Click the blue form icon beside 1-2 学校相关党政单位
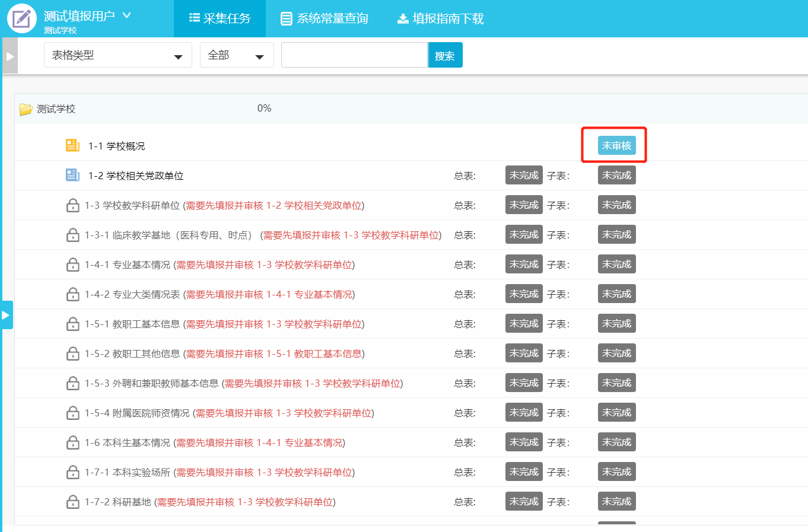 pos(72,175)
